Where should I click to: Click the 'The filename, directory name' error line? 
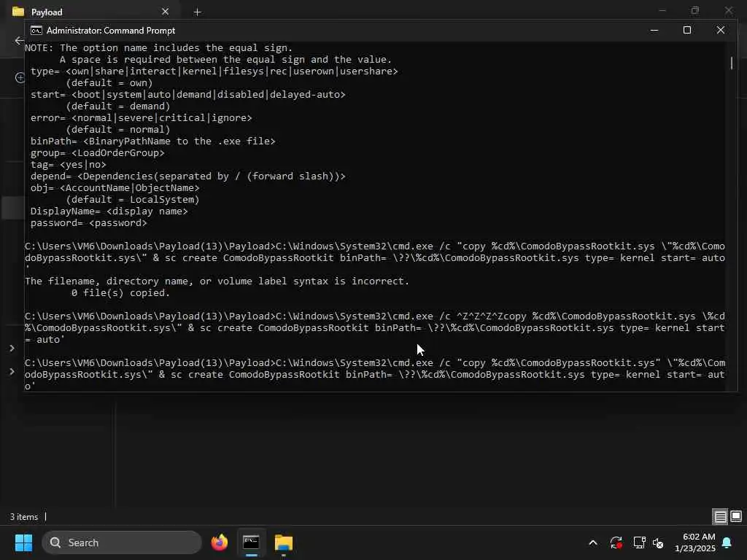click(217, 281)
